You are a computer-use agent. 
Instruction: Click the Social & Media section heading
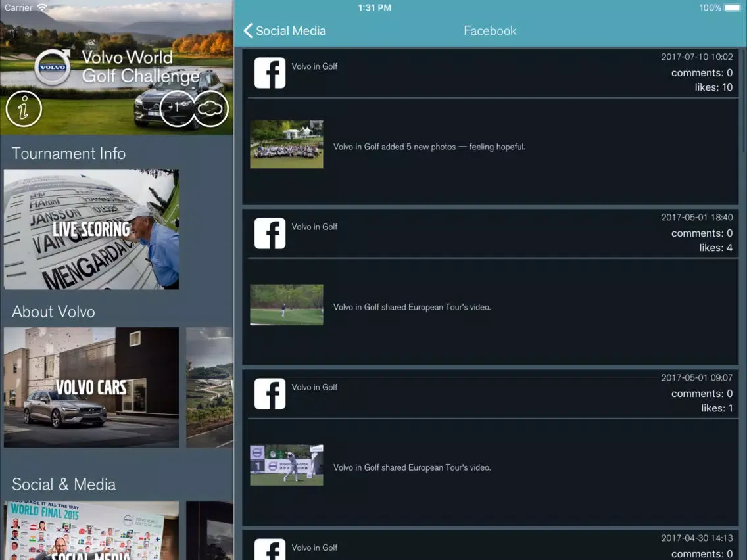click(64, 485)
